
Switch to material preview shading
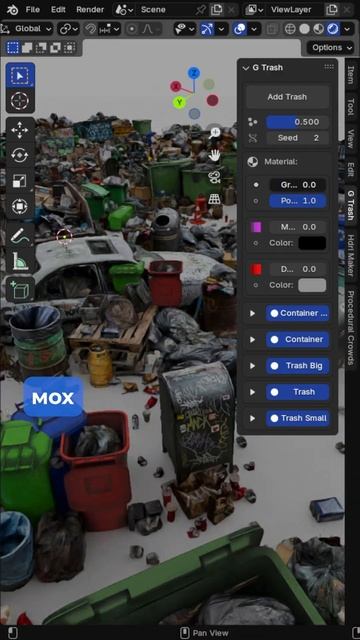coord(319,29)
